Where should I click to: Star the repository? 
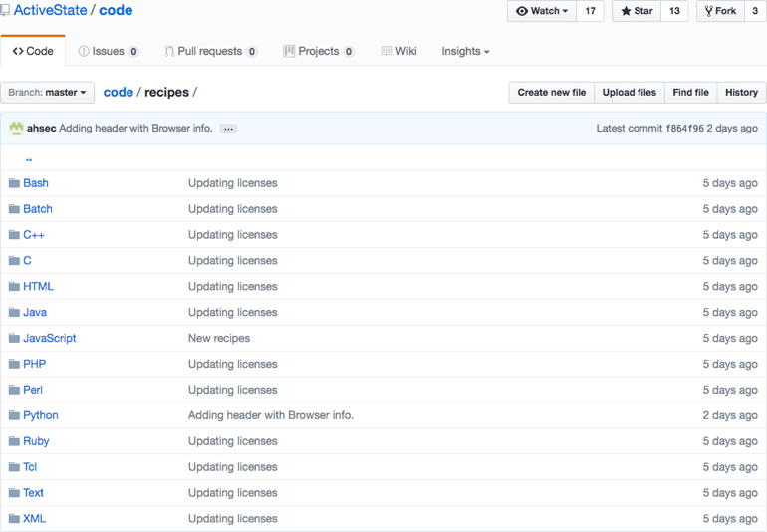click(x=637, y=11)
